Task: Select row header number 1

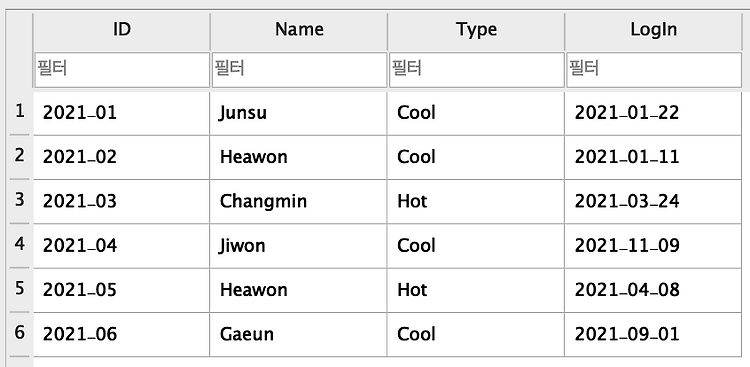Action: point(20,112)
